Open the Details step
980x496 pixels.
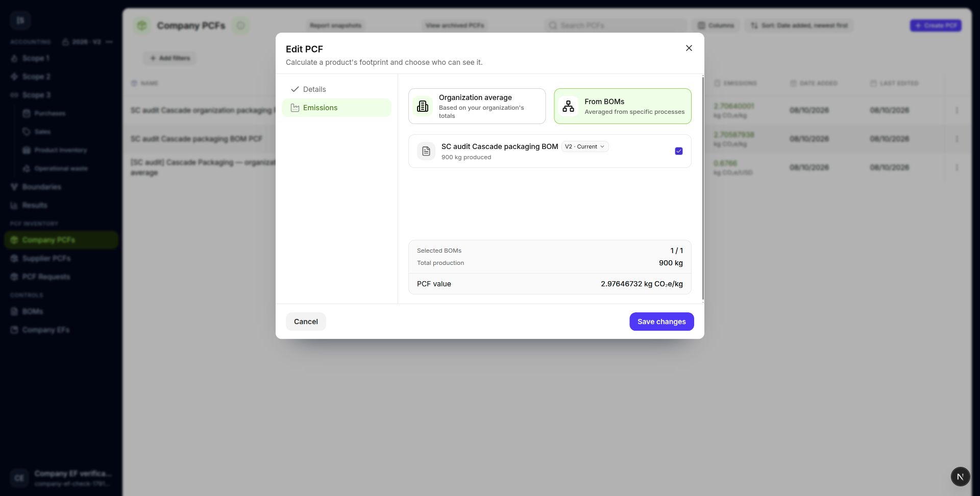(336, 89)
